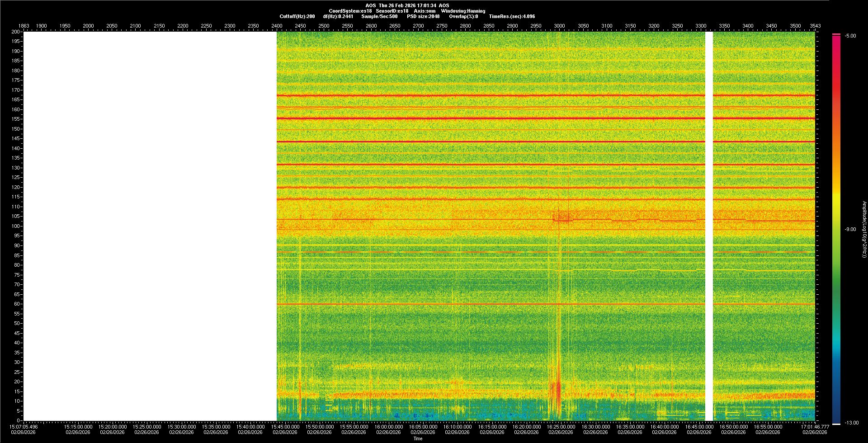This screenshot has width=868, height=443.
Task: Select the PSD size:2048 parameter
Action: 423,16
